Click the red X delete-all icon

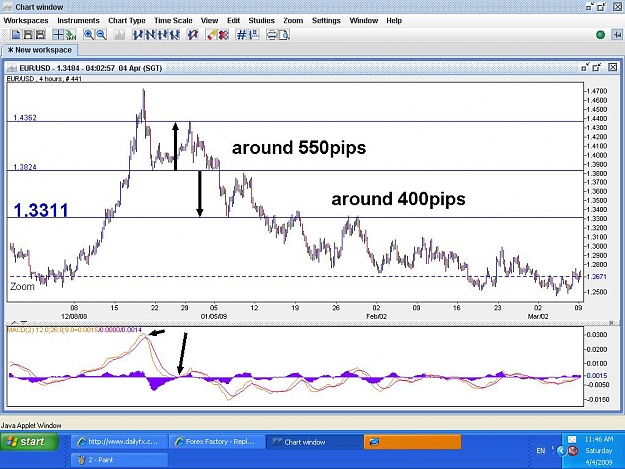point(224,35)
